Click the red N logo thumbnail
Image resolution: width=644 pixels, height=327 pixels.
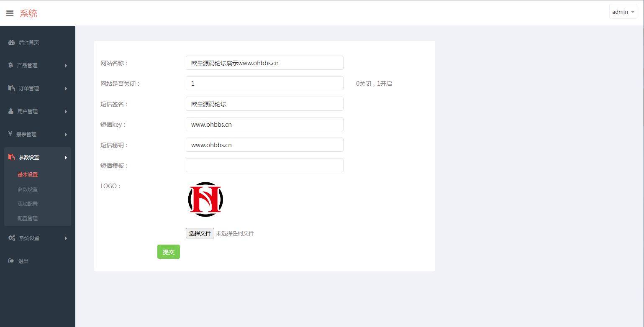(205, 199)
